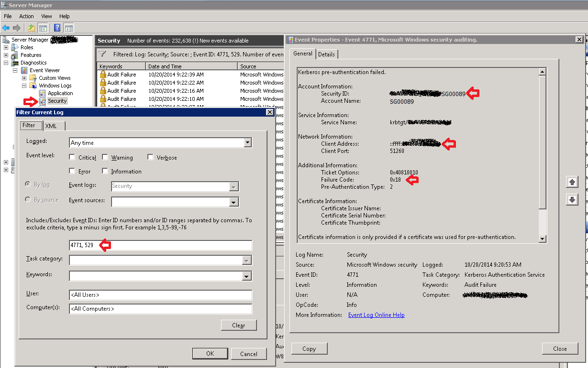
Task: Select the By source radio button
Action: pyautogui.click(x=28, y=199)
